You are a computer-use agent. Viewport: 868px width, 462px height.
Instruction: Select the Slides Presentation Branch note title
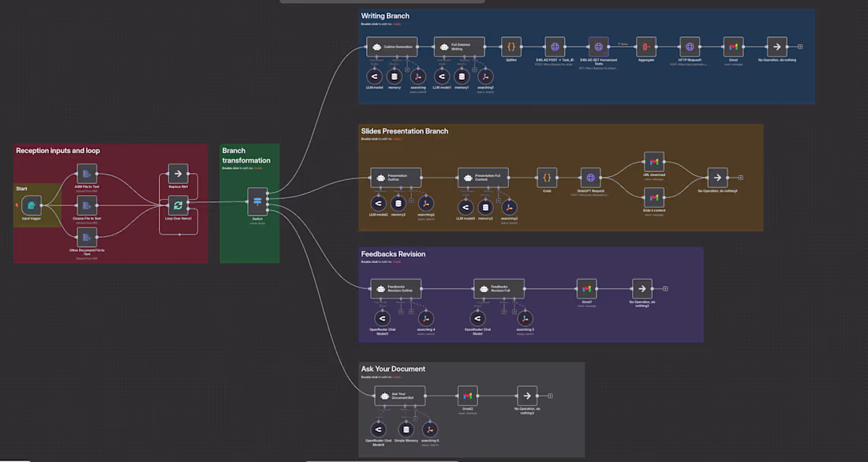pyautogui.click(x=405, y=131)
